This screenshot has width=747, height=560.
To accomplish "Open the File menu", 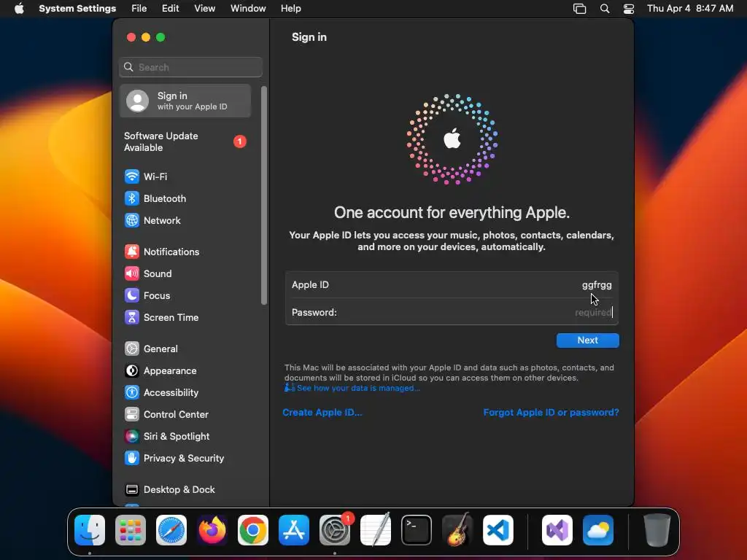I will (139, 9).
